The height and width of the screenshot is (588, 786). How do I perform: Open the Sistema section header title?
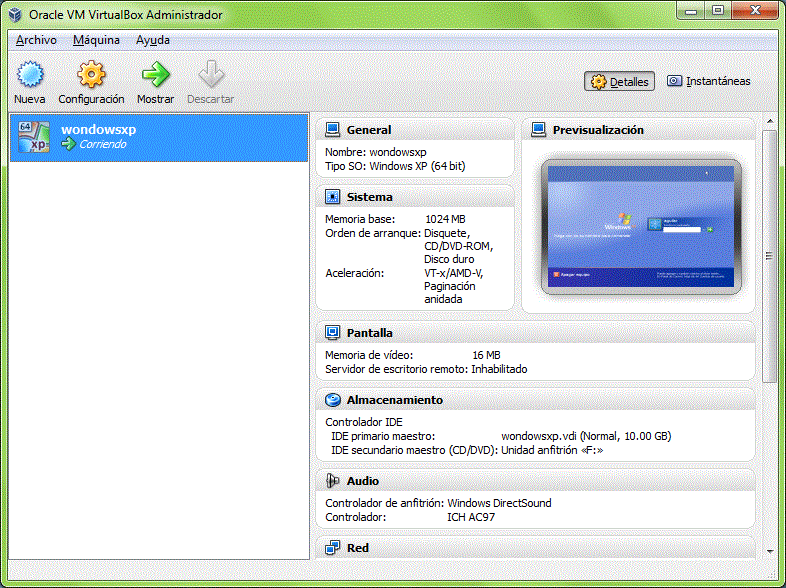point(369,197)
